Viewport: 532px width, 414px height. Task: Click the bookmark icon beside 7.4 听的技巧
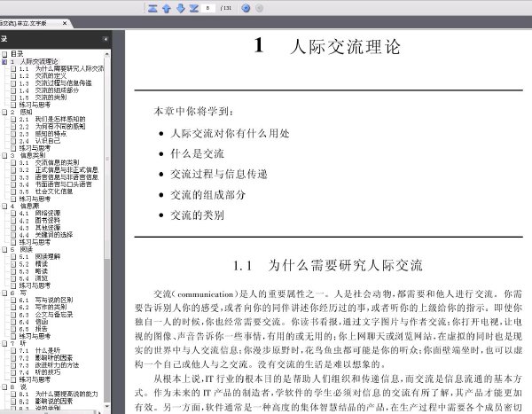click(13, 372)
